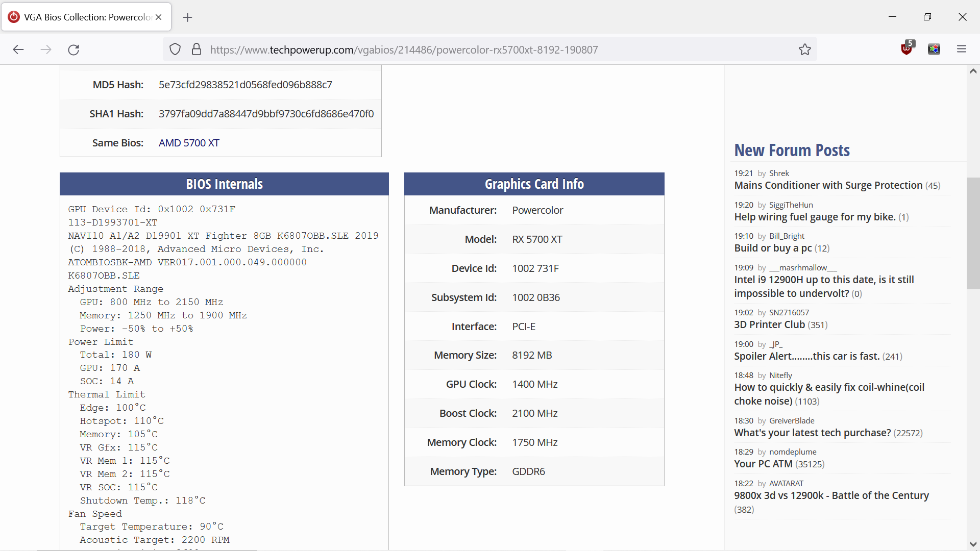This screenshot has width=980, height=551.
Task: Click the vertical scrollbar thumb
Action: 973,233
